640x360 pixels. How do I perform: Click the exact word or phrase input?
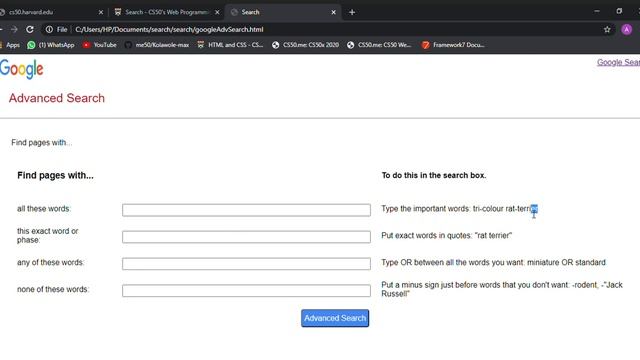[x=246, y=237]
